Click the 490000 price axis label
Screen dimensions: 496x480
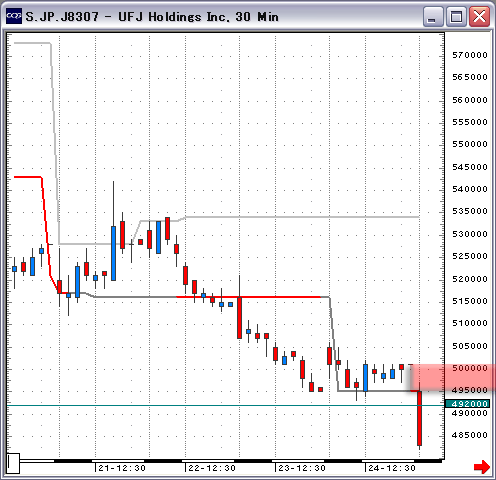(470, 413)
